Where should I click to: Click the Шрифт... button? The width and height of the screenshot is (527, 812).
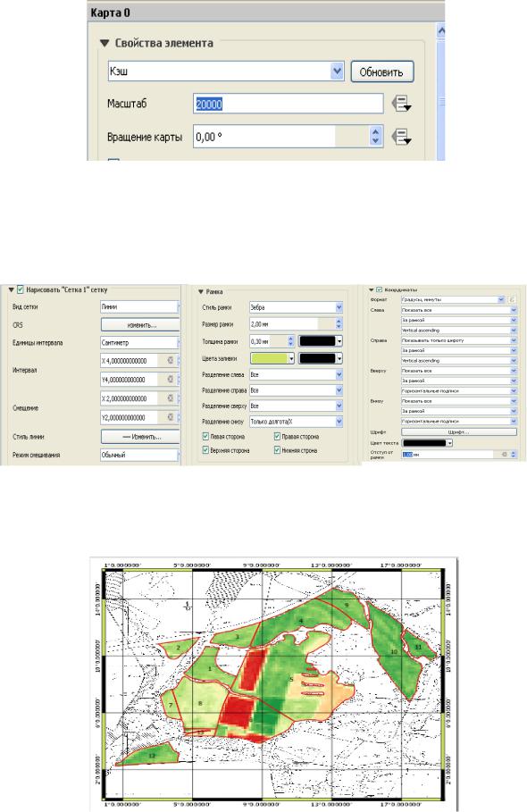[x=458, y=431]
